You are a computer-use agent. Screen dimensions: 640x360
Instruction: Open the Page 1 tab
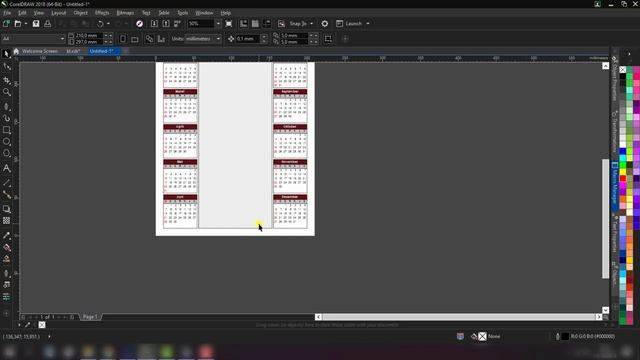(90, 317)
